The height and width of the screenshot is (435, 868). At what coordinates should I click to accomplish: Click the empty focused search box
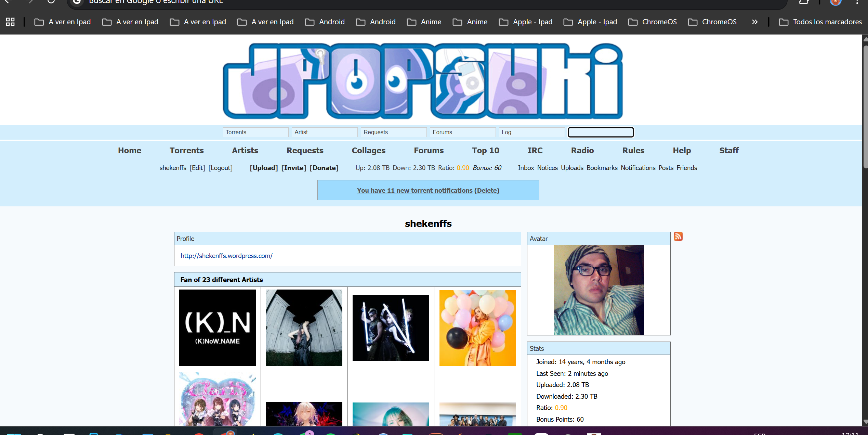coord(601,132)
